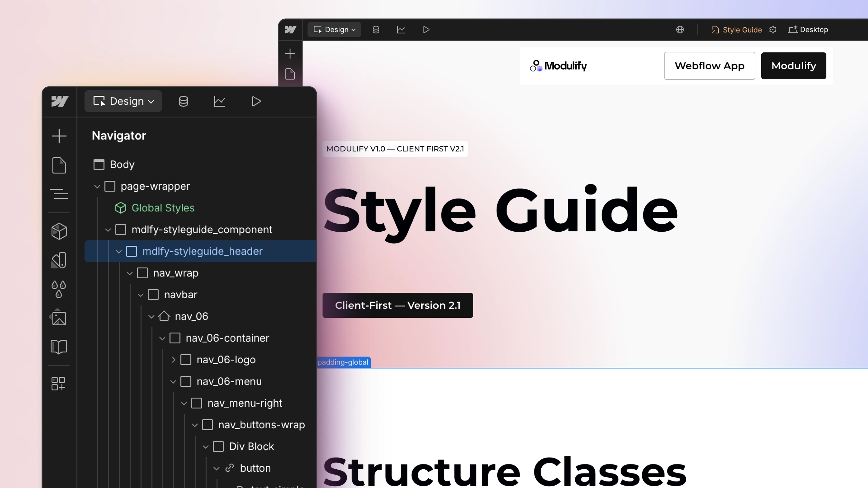
Task: Collapse the nav_menu-right chevron
Action: [x=184, y=403]
